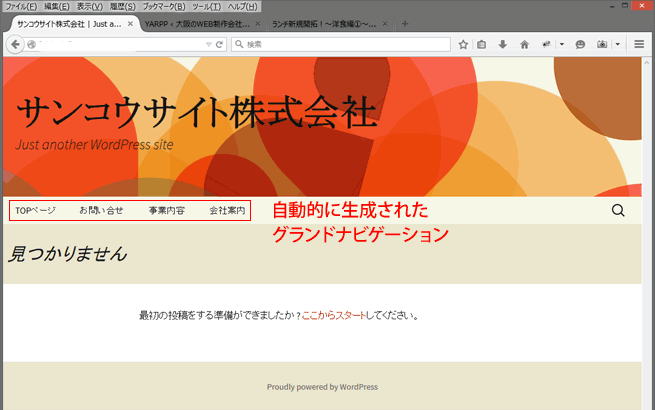Click the TOPページ navigation link

tap(36, 211)
